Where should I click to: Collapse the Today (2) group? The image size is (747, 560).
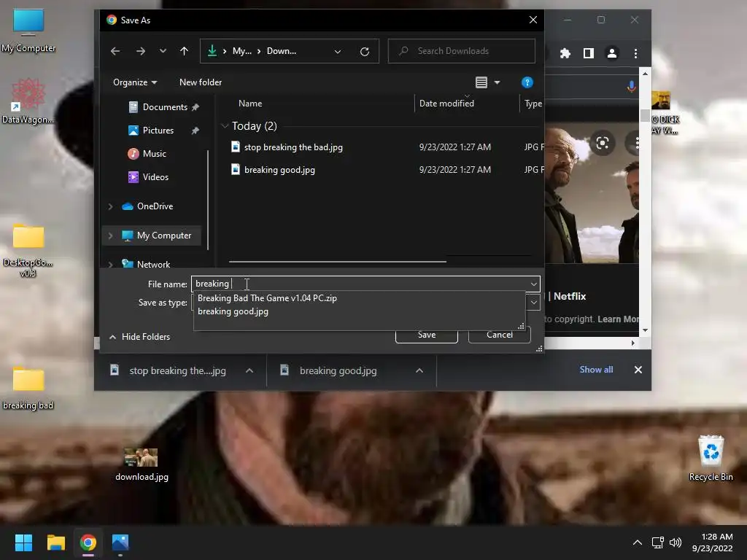(225, 126)
